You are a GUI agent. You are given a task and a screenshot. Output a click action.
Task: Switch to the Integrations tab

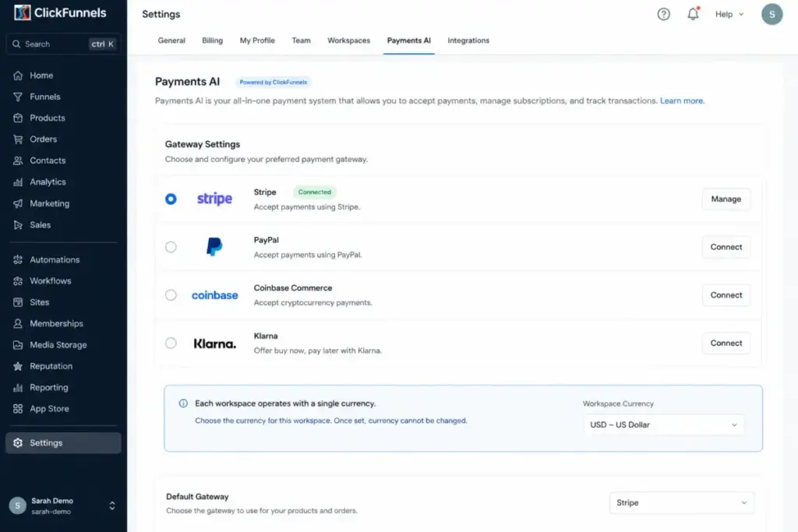[468, 41]
